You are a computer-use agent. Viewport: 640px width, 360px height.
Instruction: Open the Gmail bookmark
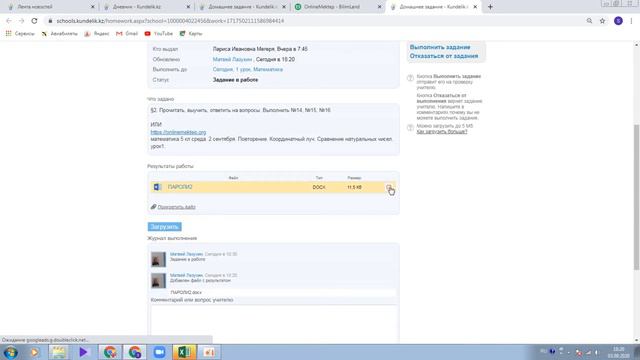click(127, 33)
